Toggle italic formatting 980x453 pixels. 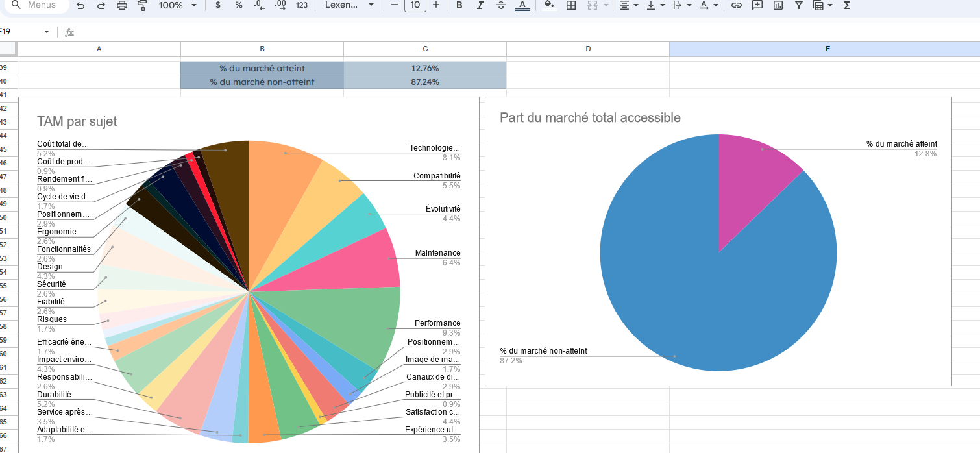[x=480, y=5]
